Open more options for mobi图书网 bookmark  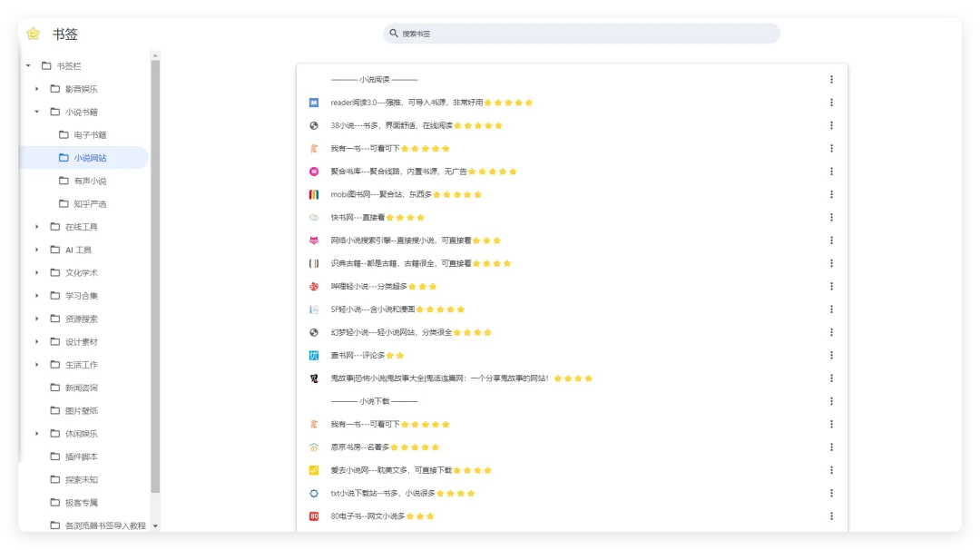[x=831, y=194]
